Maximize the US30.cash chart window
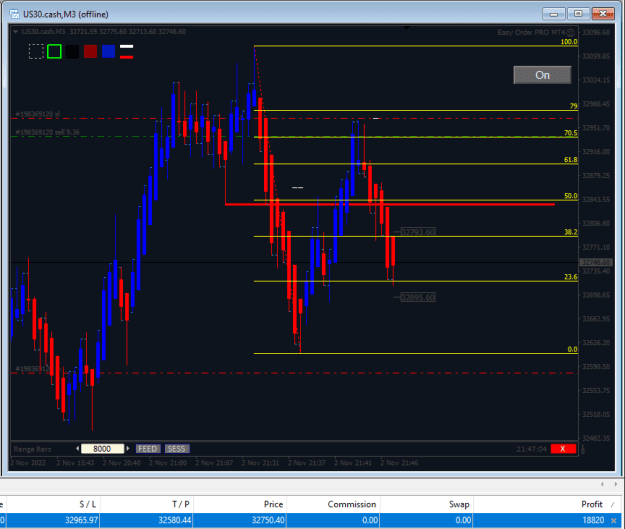The height and width of the screenshot is (529, 625). [578, 14]
